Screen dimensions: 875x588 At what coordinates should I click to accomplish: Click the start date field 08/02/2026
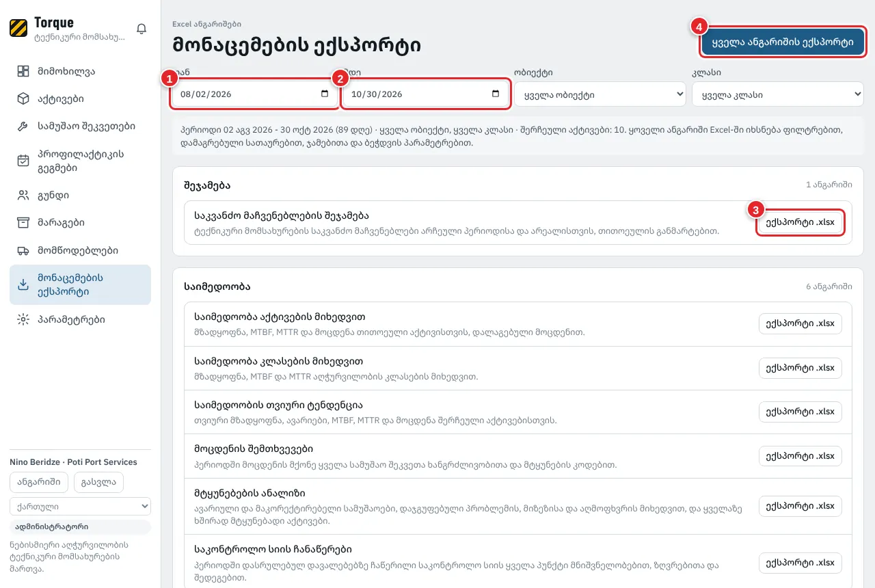click(x=254, y=94)
